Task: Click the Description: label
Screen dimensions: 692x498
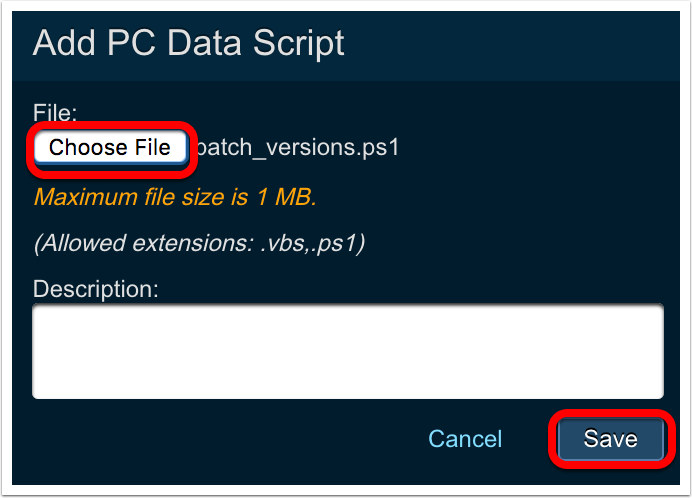Action: [x=96, y=289]
